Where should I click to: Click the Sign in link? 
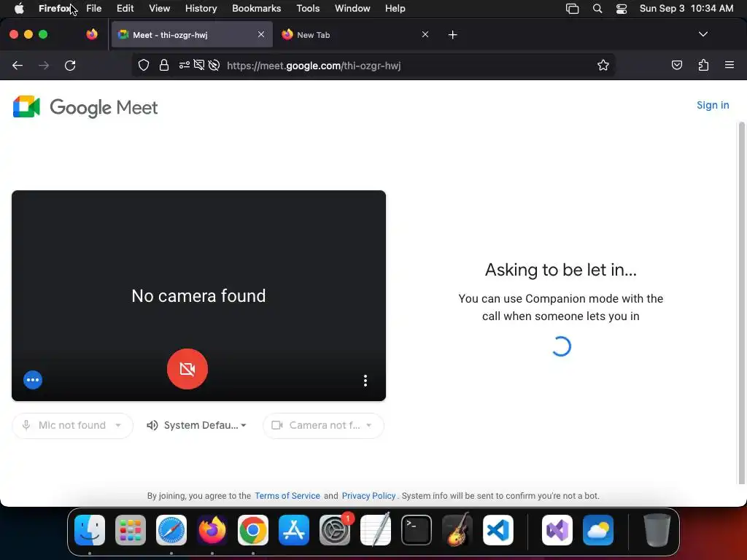tap(713, 105)
